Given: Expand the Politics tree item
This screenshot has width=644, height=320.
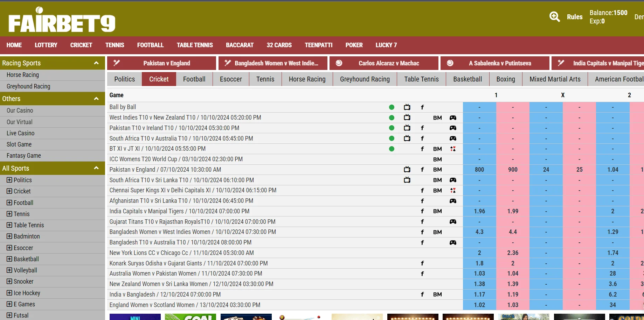Looking at the screenshot, I should coord(9,180).
